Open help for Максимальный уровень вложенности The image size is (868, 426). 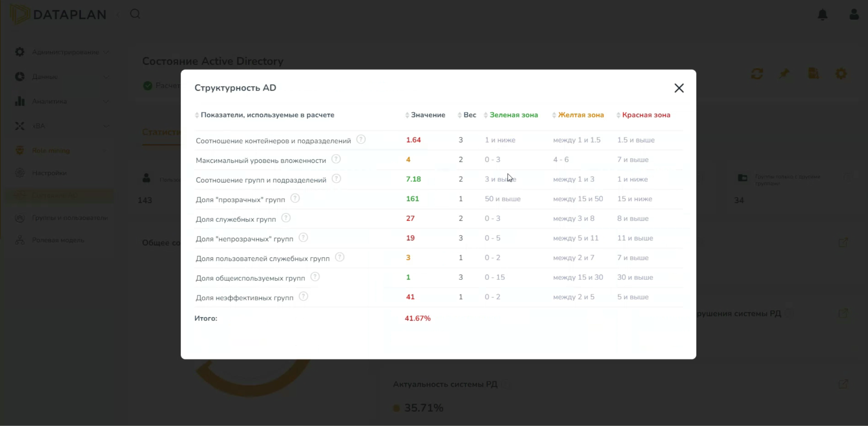click(336, 159)
